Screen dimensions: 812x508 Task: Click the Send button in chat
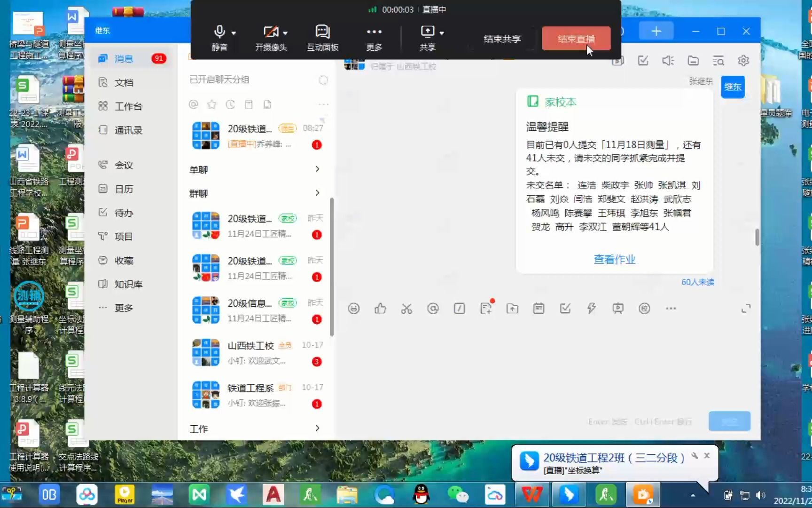[x=729, y=421]
